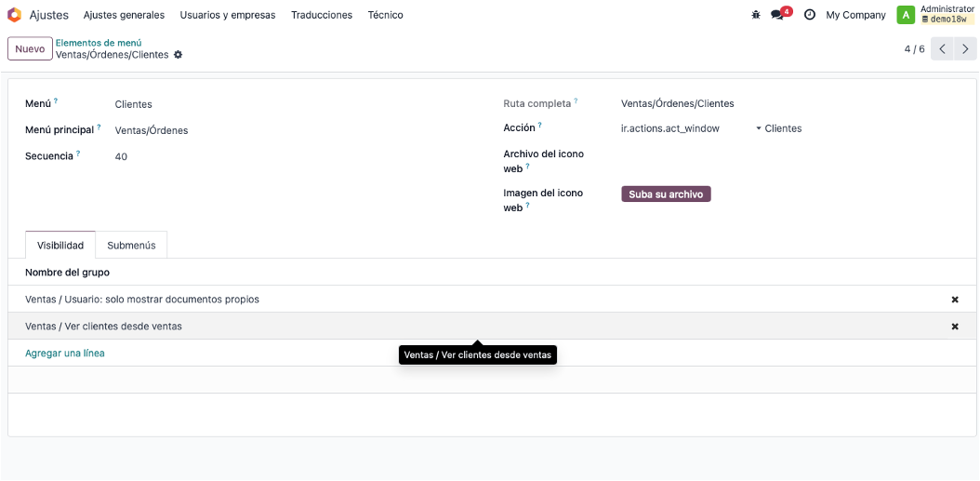The width and height of the screenshot is (980, 481).
Task: Remove the 'Ver clientes desde ventas' group
Action: 955,327
